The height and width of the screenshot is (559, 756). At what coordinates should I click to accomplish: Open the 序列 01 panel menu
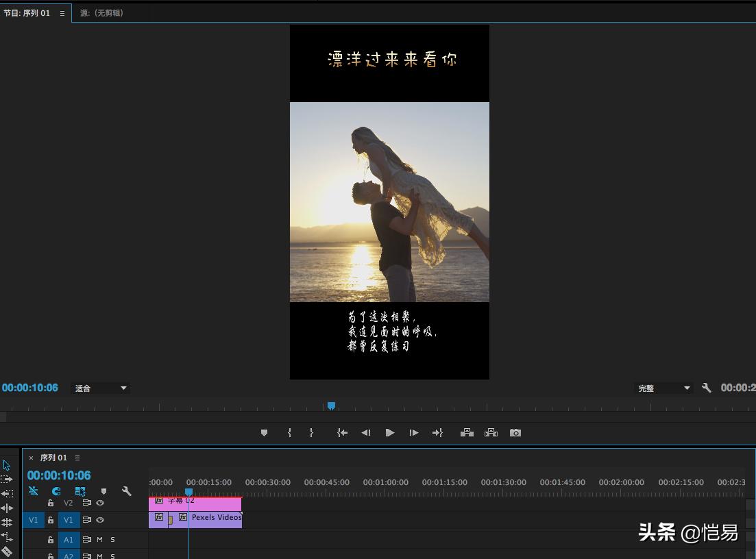click(x=77, y=458)
